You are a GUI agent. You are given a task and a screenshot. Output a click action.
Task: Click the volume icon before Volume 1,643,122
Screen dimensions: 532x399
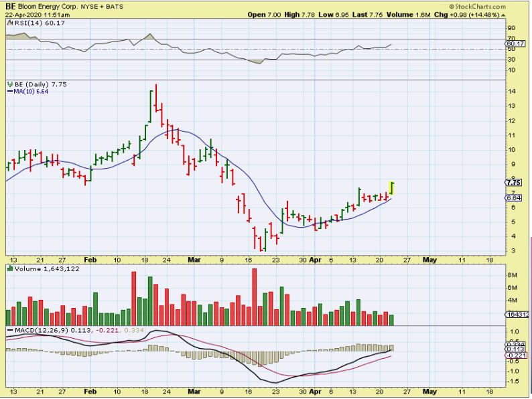[x=10, y=269]
